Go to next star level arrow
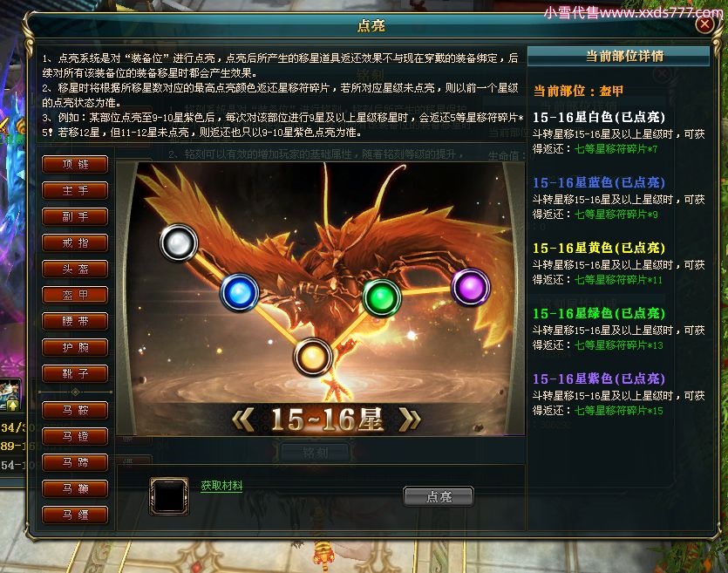 coord(410,420)
